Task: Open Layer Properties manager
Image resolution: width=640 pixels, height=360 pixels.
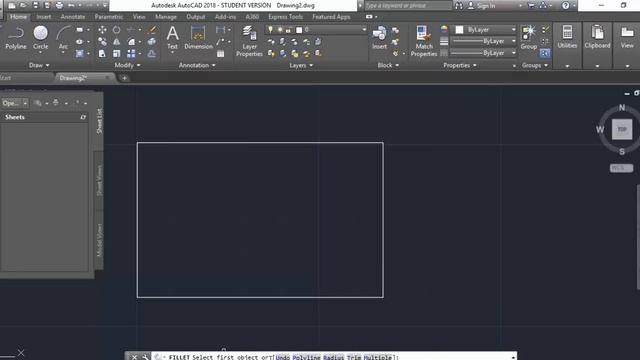Action: [249, 41]
